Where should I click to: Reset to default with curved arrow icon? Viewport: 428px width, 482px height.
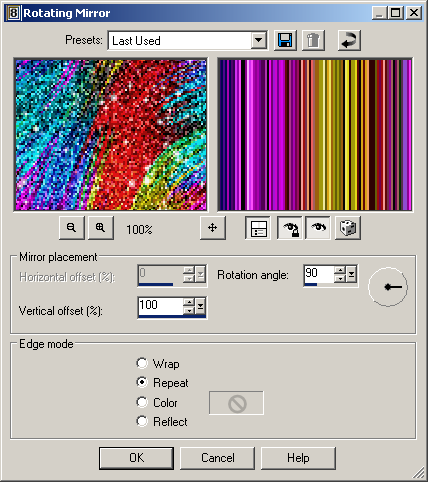tap(349, 40)
